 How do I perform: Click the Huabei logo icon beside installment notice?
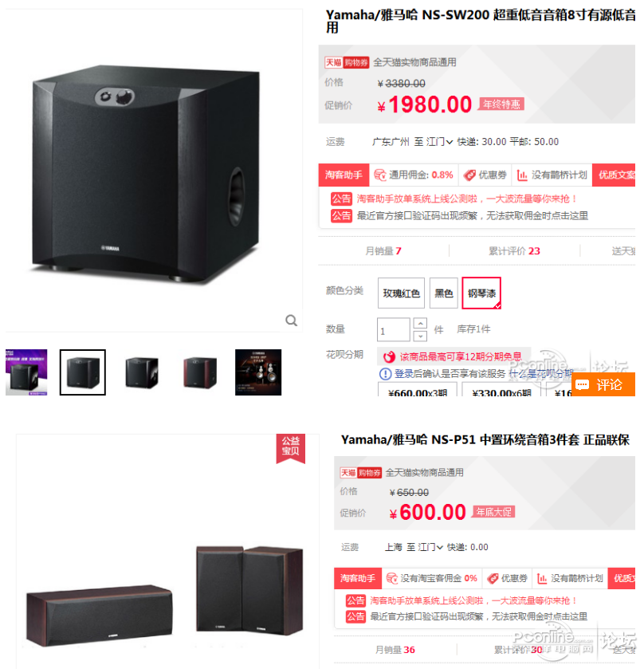click(389, 356)
